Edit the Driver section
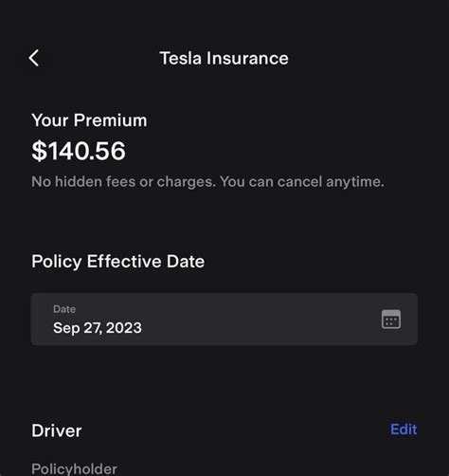 coord(404,430)
